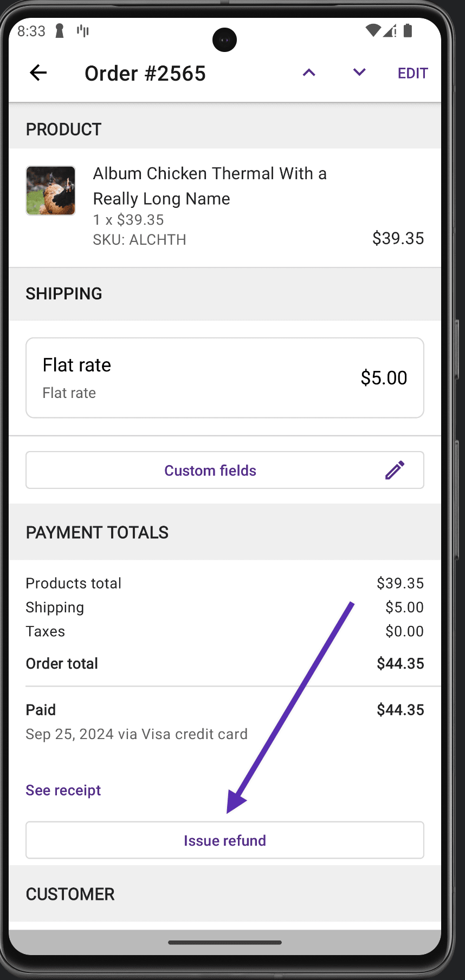Viewport: 465px width, 980px height.
Task: Open See receipt link
Action: coord(63,790)
